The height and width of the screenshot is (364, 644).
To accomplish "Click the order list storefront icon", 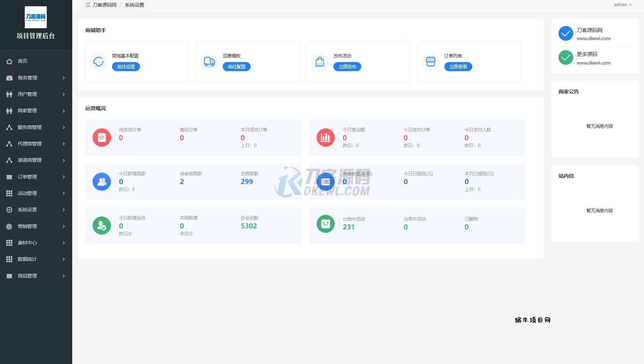I will (430, 62).
